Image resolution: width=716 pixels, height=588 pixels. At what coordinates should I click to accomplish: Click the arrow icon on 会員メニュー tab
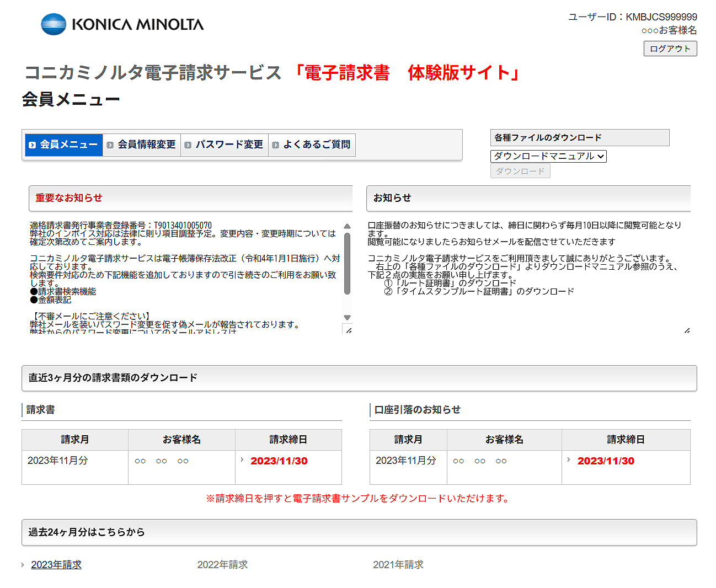33,145
